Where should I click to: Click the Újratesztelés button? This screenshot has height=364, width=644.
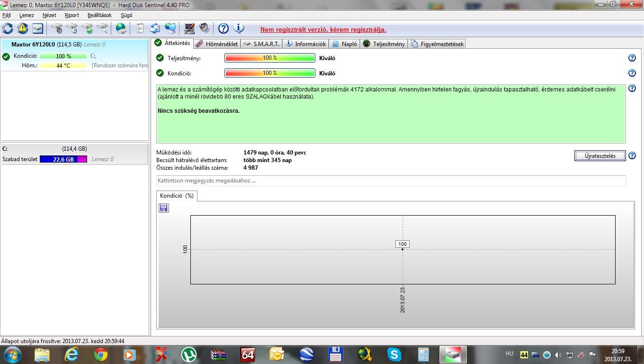pyautogui.click(x=600, y=155)
